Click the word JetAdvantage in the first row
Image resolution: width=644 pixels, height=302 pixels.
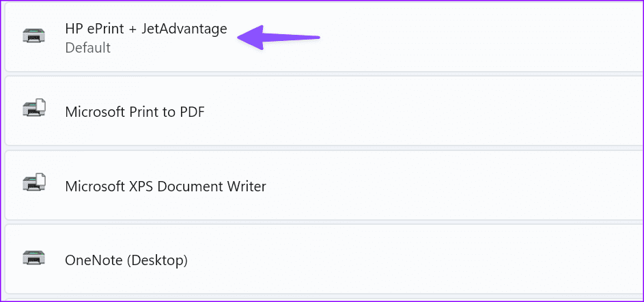(184, 29)
